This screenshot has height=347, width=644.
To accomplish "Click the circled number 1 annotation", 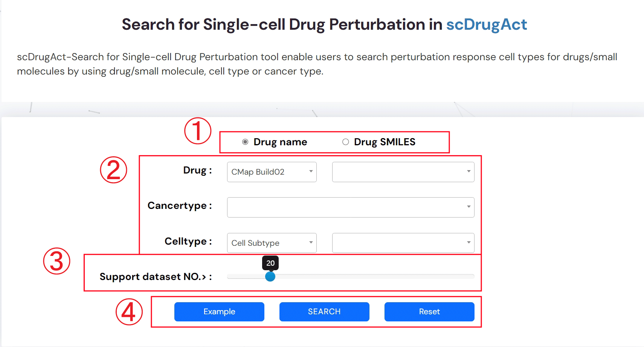I will pyautogui.click(x=197, y=131).
